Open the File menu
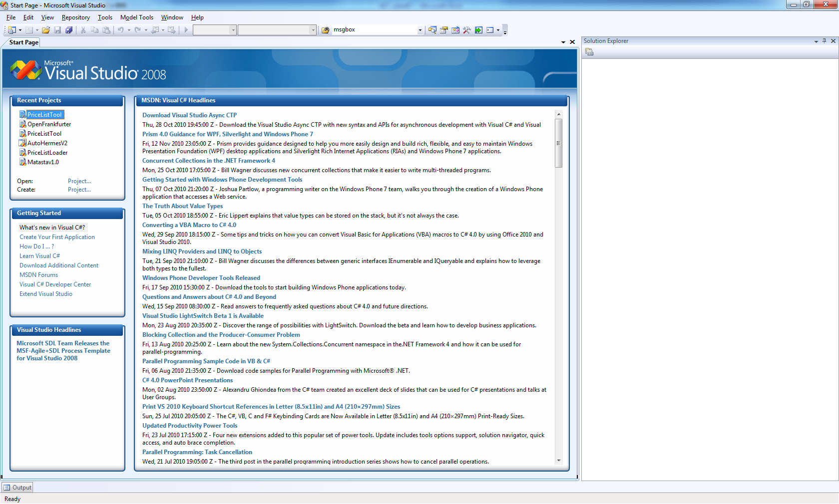Viewport: 839px width, 504px height. (x=11, y=17)
